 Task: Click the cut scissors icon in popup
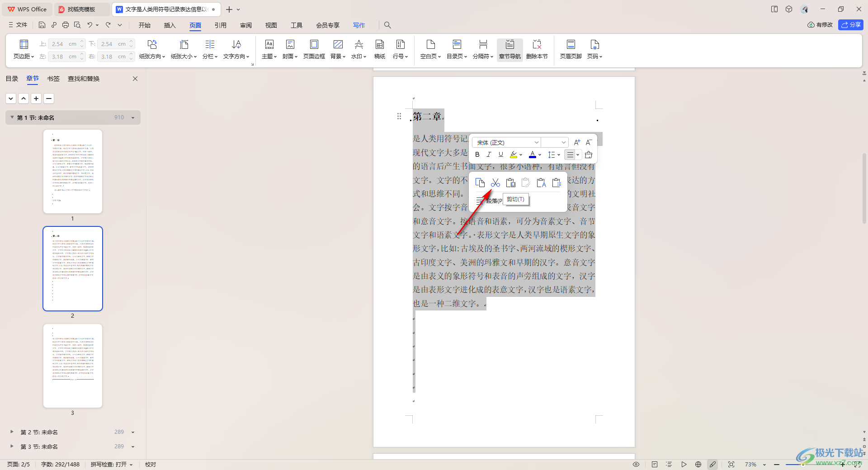point(495,183)
